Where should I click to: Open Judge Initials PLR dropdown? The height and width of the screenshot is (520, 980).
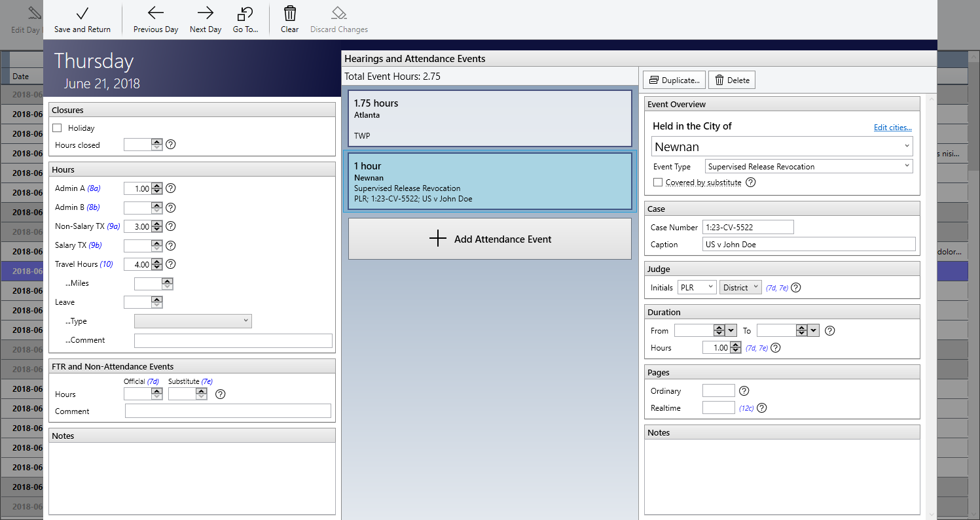tap(697, 287)
